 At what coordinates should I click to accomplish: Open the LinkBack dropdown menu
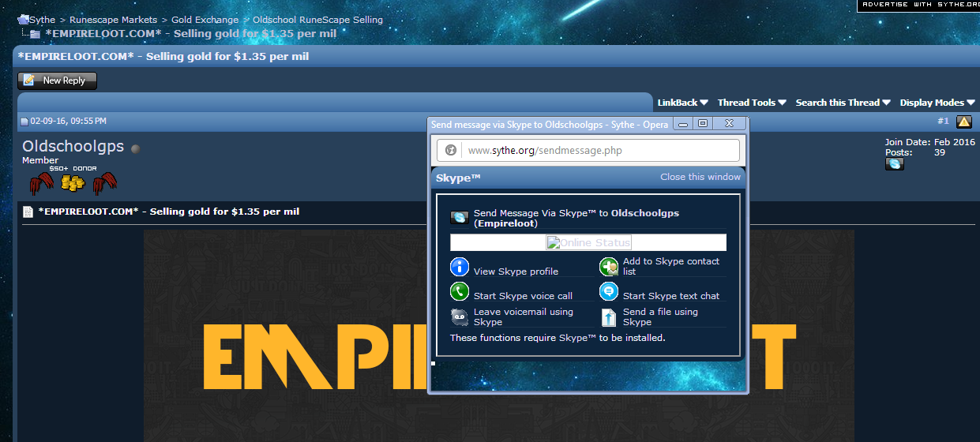point(682,103)
